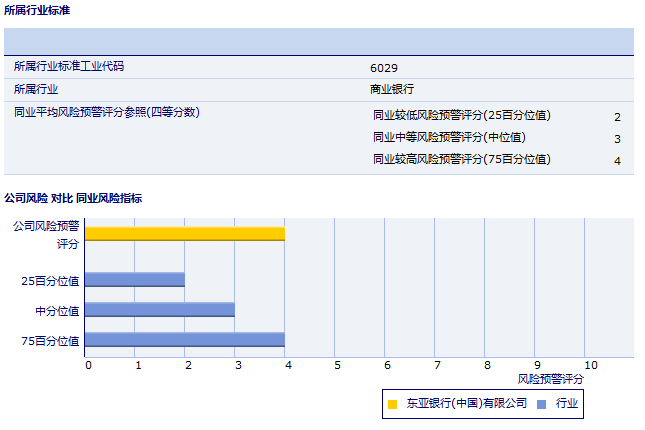Click the blue 75百分位值 bar
645x430 pixels.
point(185,340)
